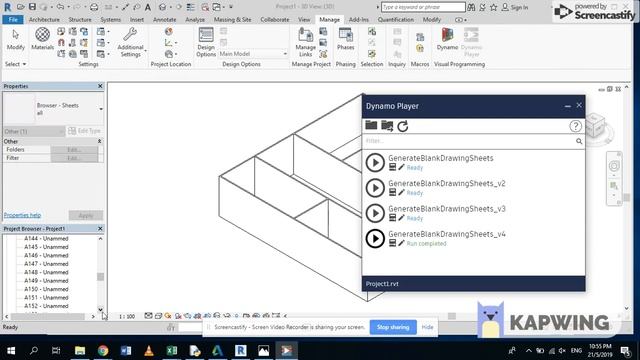This screenshot has width=640, height=360.
Task: Click the keyword search input field
Action: click(x=423, y=7)
